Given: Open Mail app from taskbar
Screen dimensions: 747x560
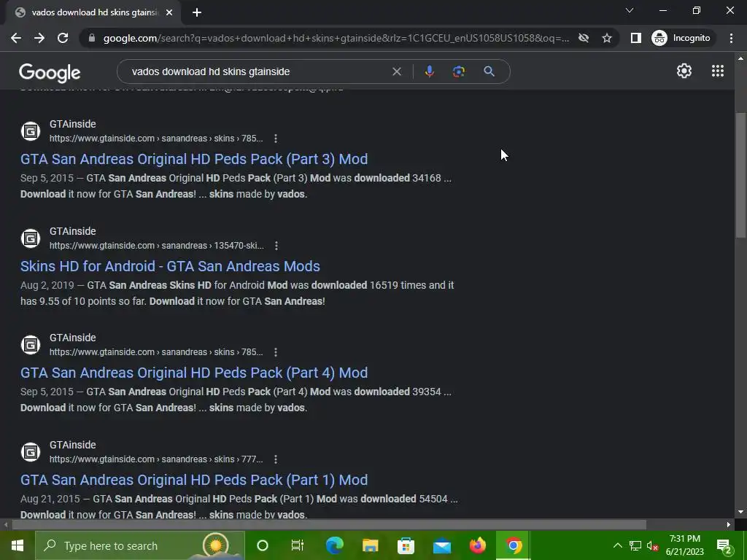Looking at the screenshot, I should point(441,545).
